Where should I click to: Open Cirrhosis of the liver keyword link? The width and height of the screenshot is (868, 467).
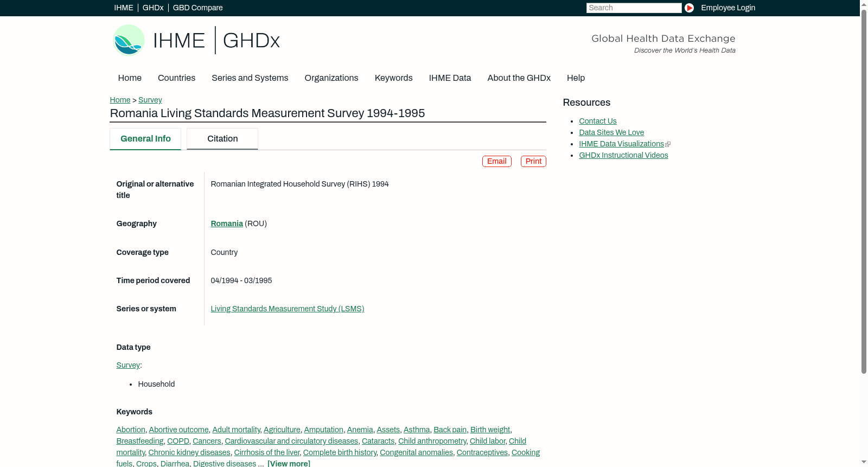click(266, 452)
